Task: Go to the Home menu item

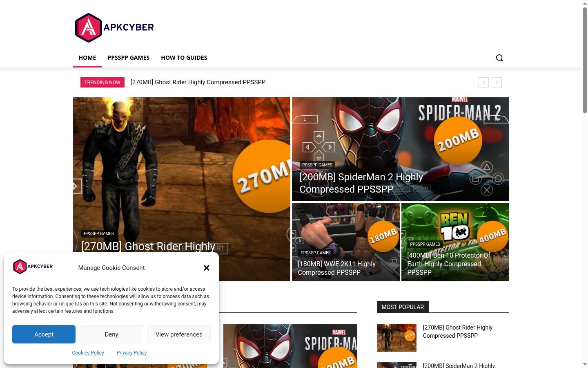Action: [87, 58]
